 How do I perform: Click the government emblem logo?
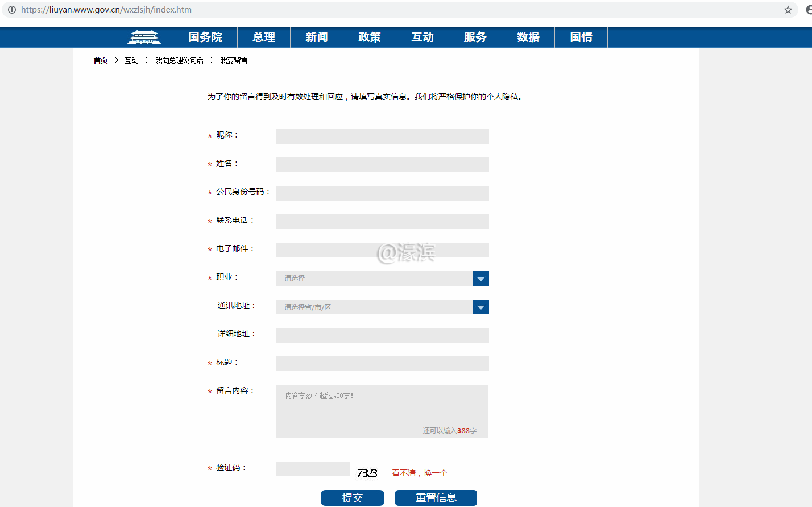144,38
